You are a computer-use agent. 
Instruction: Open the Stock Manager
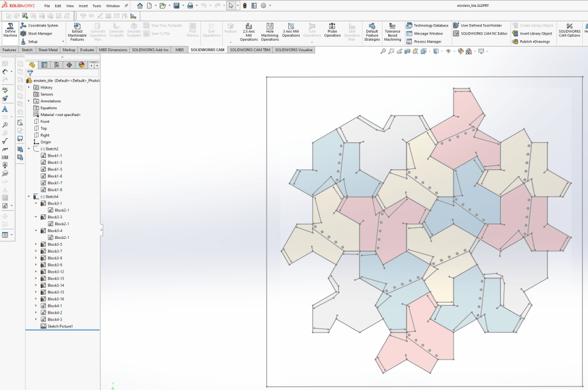pos(40,33)
